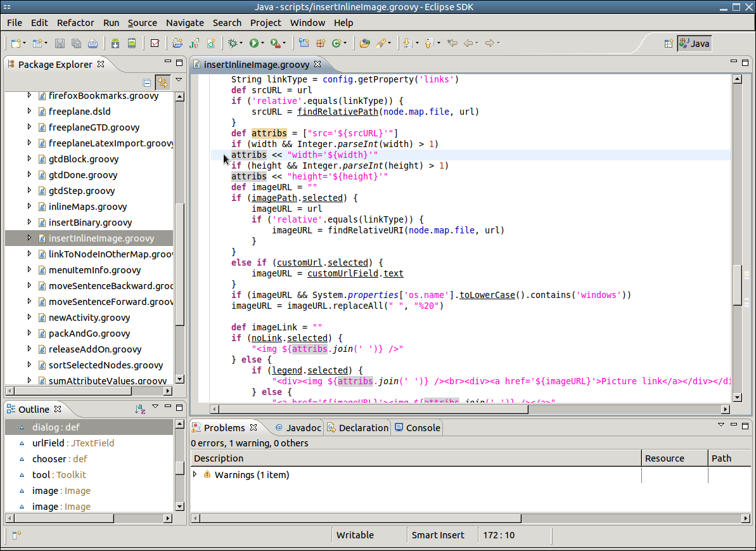Screen dimensions: 756x551
Task: Expand the Warnings (1 item) entry
Action: click(195, 474)
